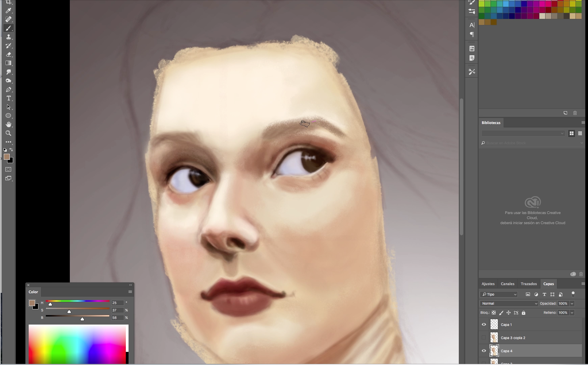Lock transparent pixels of the layer
The image size is (588, 365).
coord(494,313)
